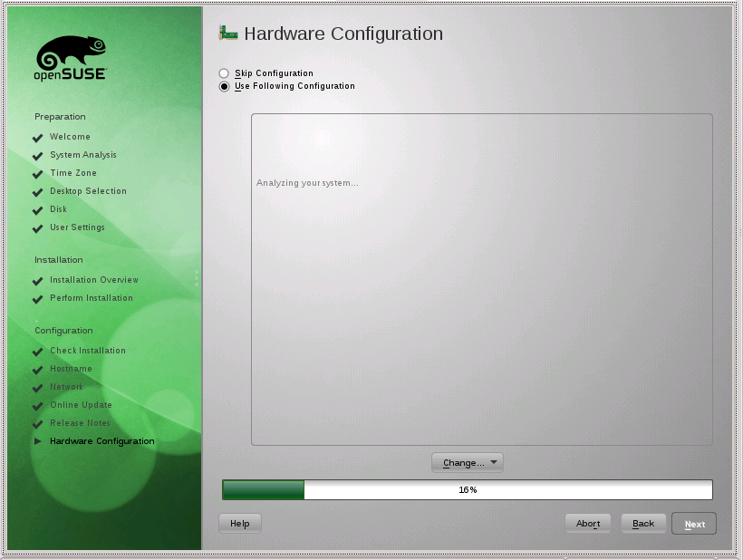Click the Configuration section heading
This screenshot has height=560, width=743.
pyautogui.click(x=63, y=331)
